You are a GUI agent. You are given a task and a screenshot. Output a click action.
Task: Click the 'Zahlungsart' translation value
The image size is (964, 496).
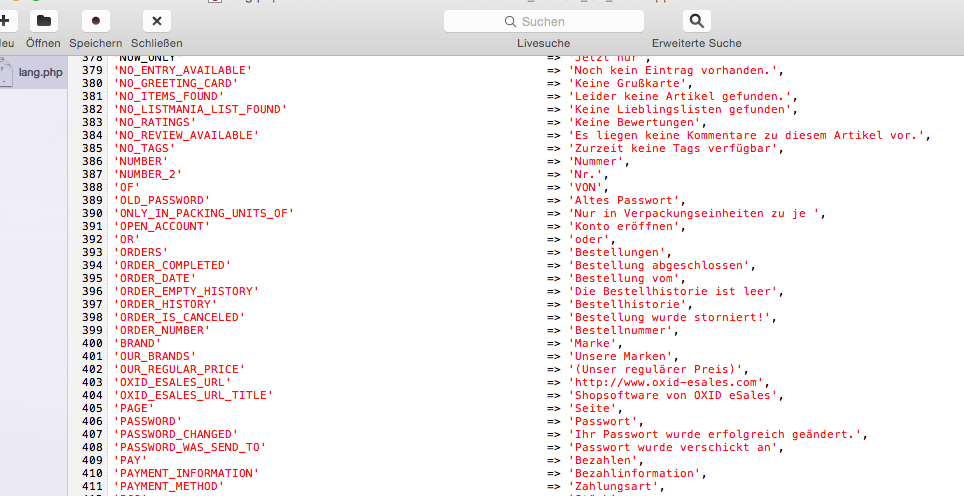point(615,486)
